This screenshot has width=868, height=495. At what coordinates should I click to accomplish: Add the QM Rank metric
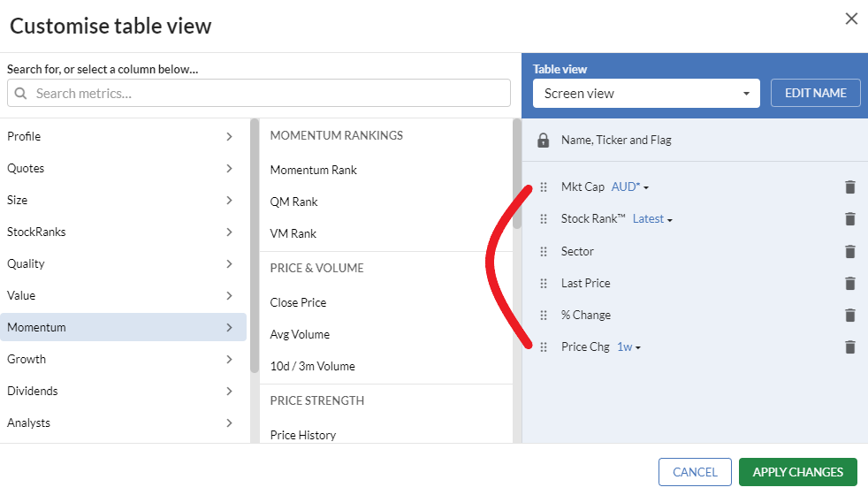click(294, 202)
